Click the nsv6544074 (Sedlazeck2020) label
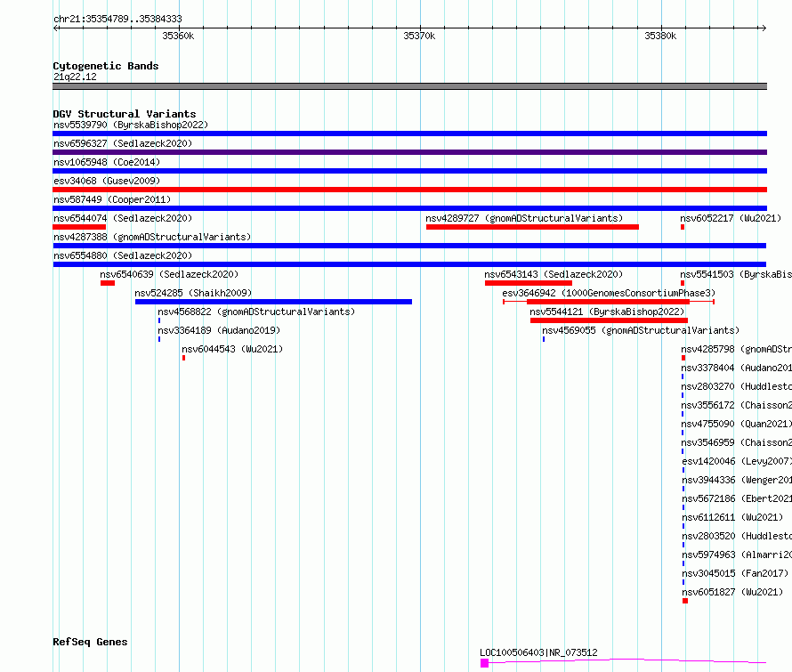Image resolution: width=792 pixels, height=672 pixels. pyautogui.click(x=123, y=218)
